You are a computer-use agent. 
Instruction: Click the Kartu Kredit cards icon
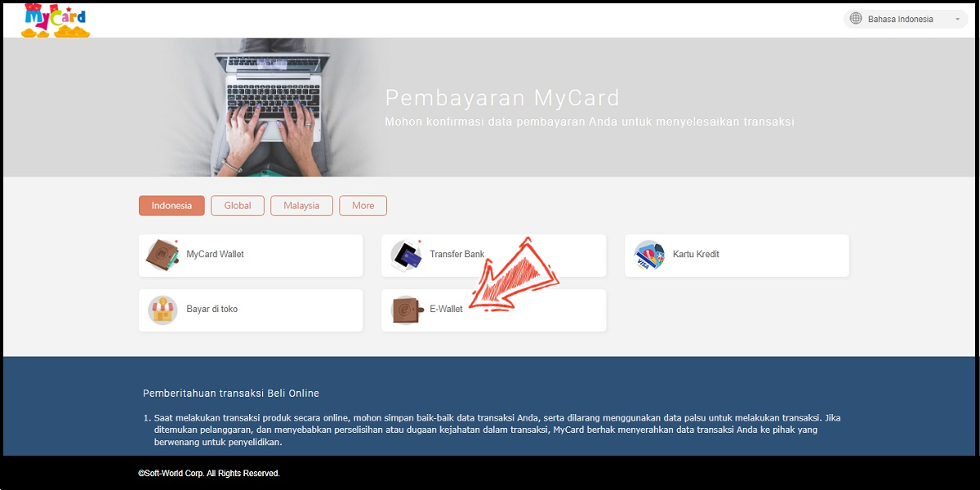[650, 256]
